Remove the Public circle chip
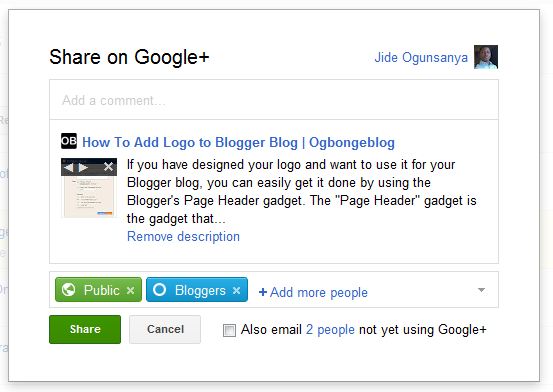The image size is (553, 392). click(x=130, y=290)
